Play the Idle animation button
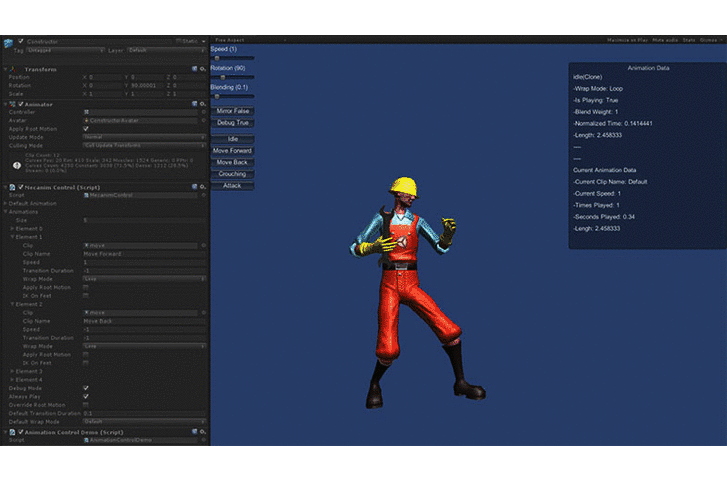The width and height of the screenshot is (727, 480). point(232,139)
